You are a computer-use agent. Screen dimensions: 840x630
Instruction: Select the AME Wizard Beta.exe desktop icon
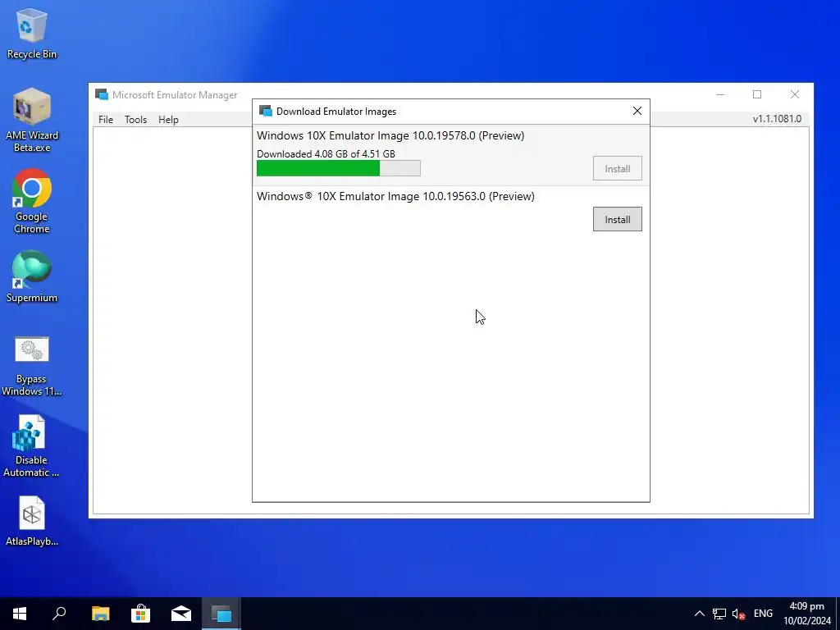(32, 120)
